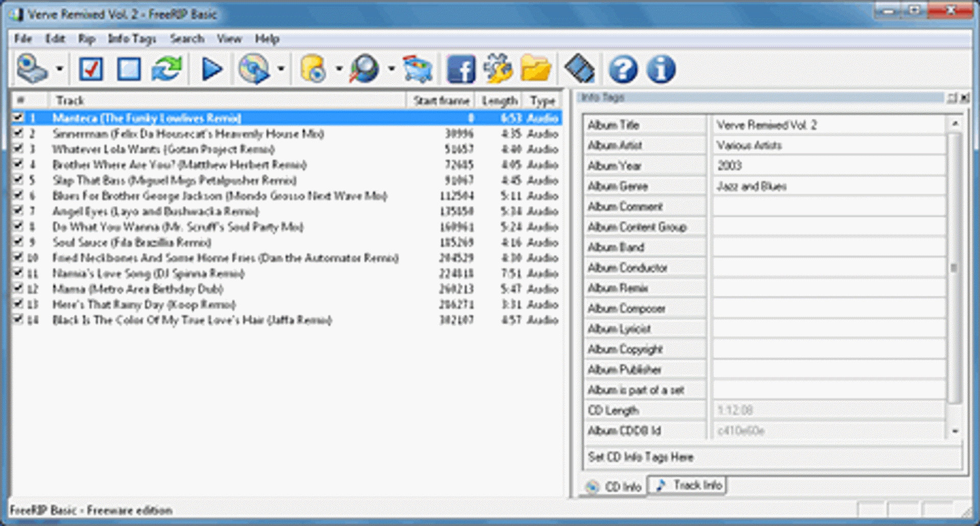Screen dimensions: 980x526
Task: Click the CD drive rip icon
Action: click(x=32, y=69)
